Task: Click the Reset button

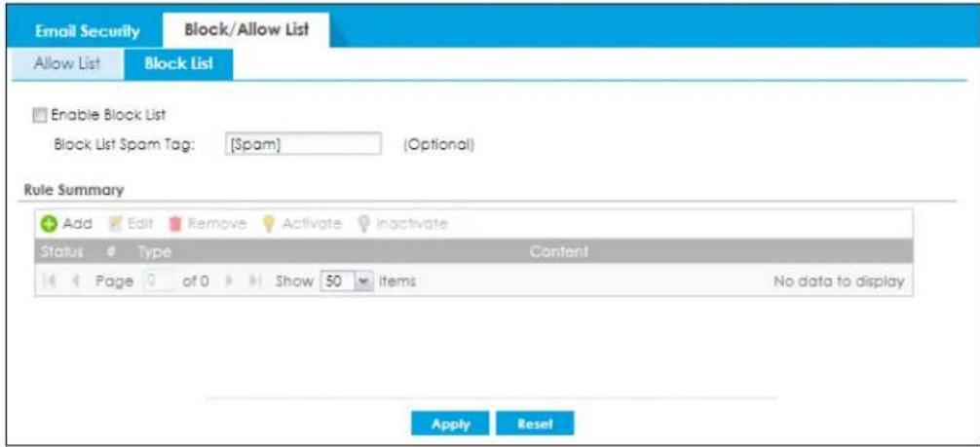Action: [x=535, y=424]
